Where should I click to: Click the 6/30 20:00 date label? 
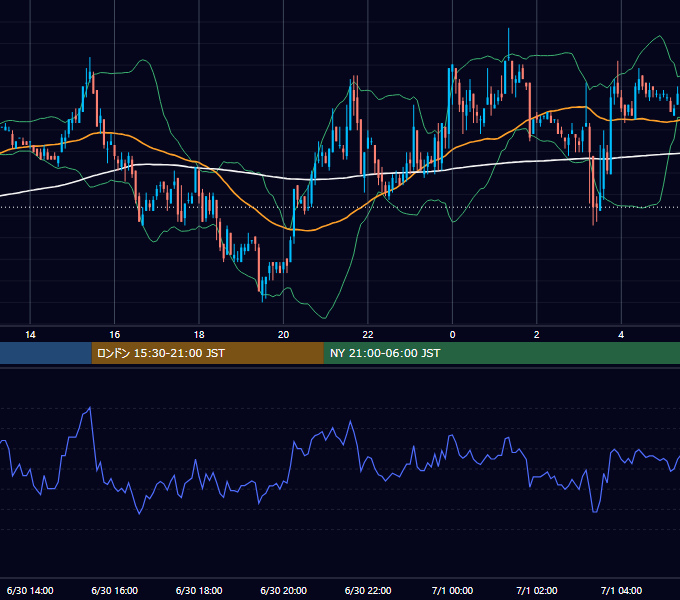point(283,590)
